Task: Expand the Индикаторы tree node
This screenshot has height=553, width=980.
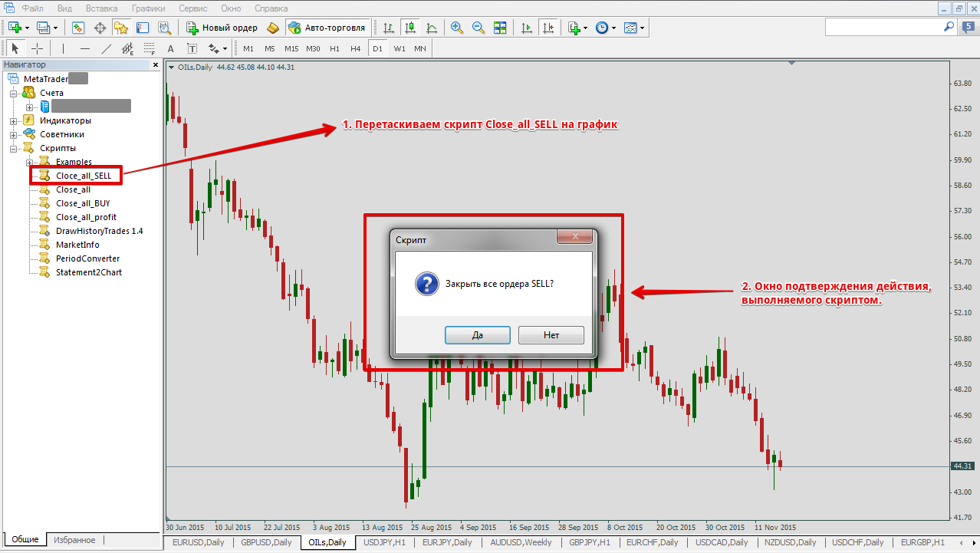Action: 14,120
